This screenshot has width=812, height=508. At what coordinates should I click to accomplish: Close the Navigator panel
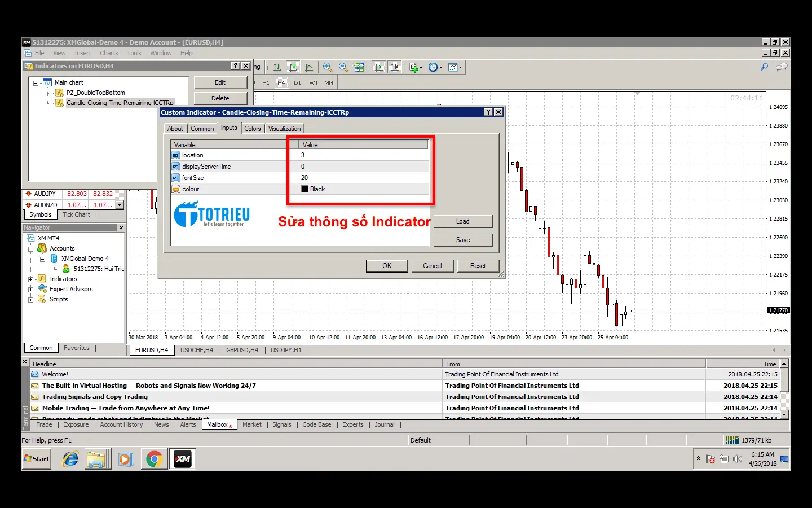click(121, 227)
